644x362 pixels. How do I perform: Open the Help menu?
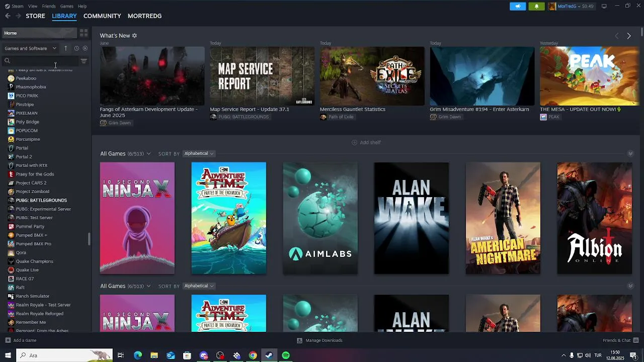pos(83,6)
